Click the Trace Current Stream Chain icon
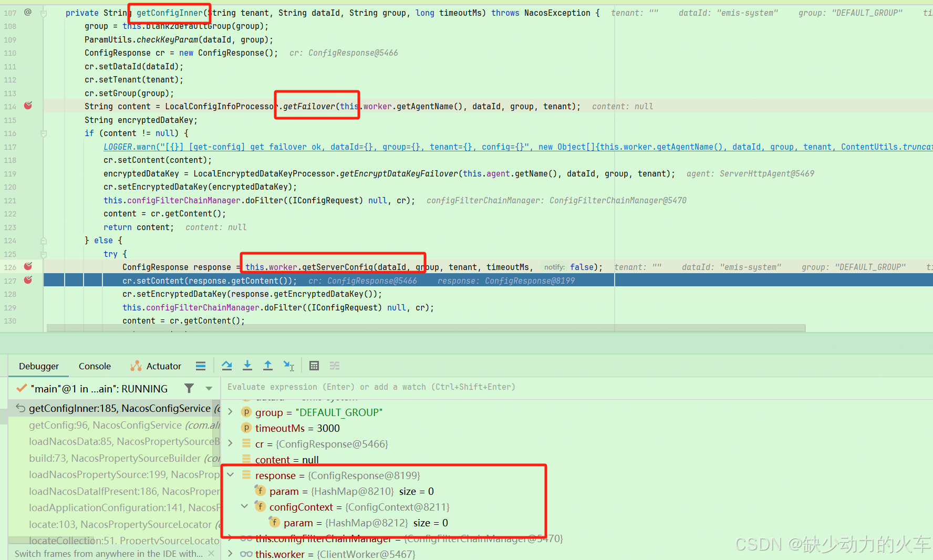This screenshot has width=933, height=560. tap(335, 366)
